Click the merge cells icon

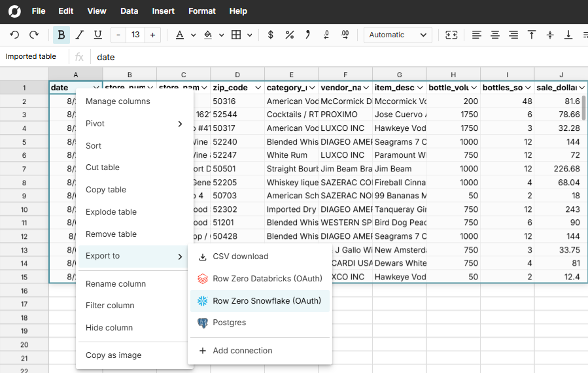(x=451, y=35)
